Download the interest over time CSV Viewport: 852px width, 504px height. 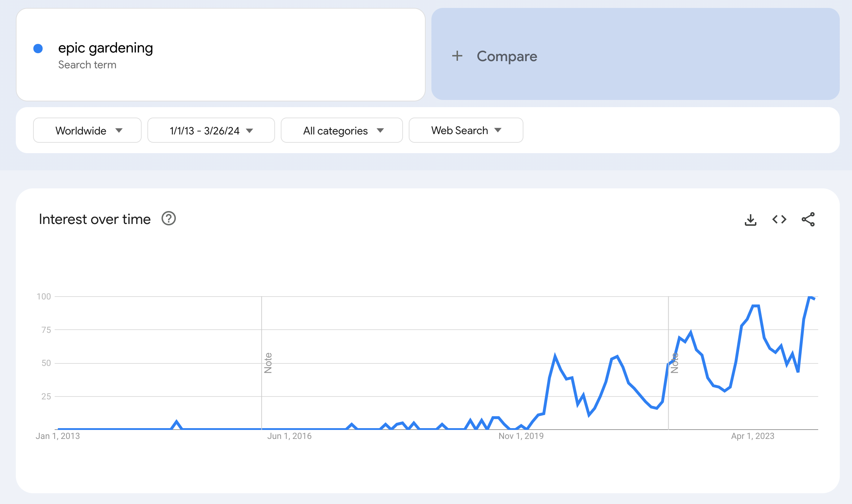[750, 220]
